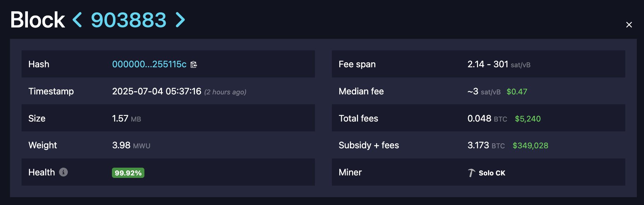Click the Health info icon
The width and height of the screenshot is (644, 205).
64,172
